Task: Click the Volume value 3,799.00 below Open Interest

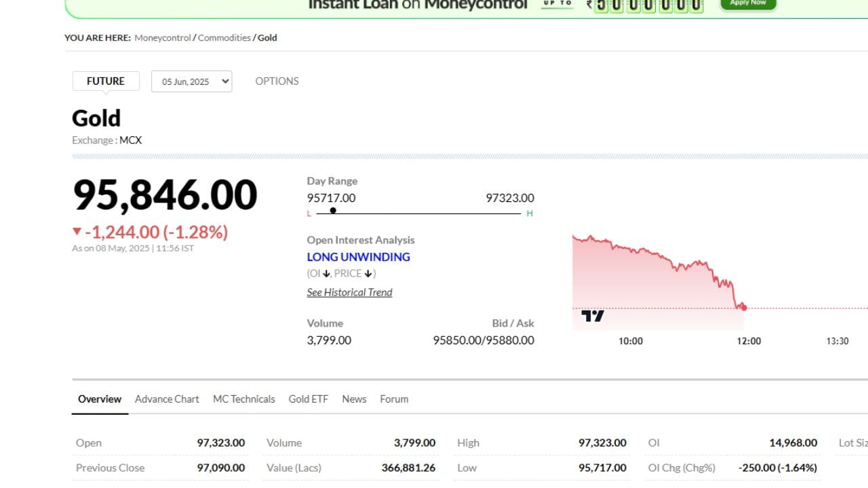Action: (329, 340)
